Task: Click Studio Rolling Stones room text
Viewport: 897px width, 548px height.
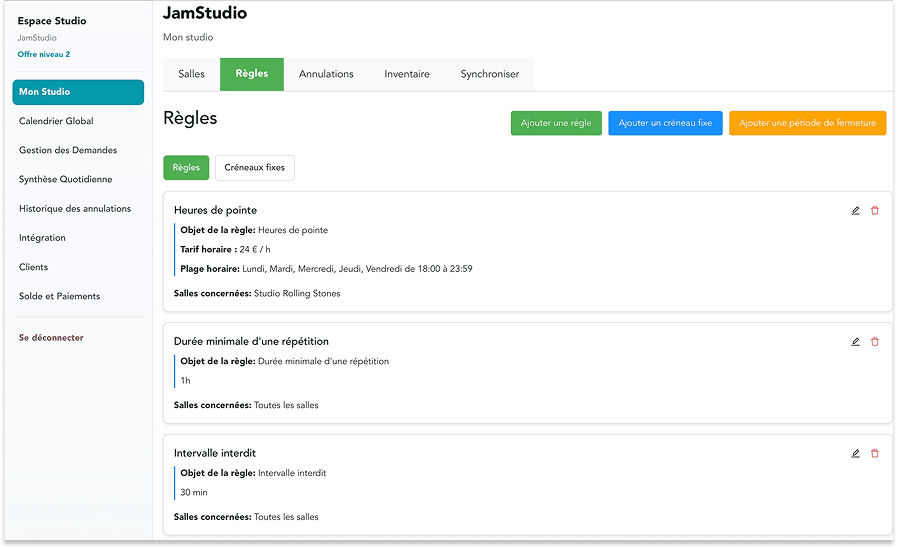Action: point(297,293)
